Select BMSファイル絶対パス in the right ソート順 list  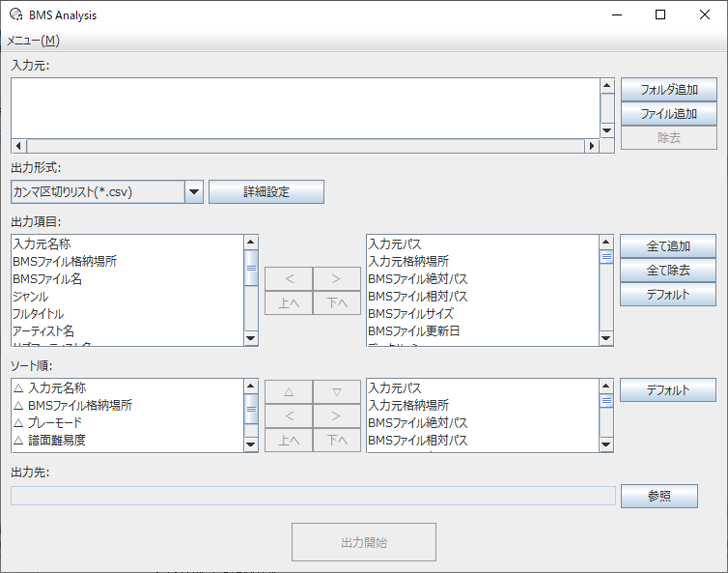tap(483, 422)
